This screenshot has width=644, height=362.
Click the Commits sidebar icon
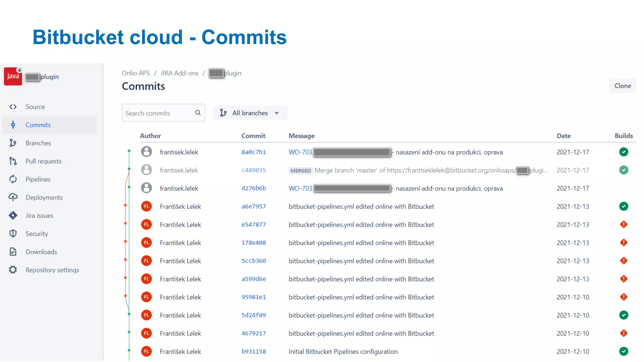(x=13, y=125)
